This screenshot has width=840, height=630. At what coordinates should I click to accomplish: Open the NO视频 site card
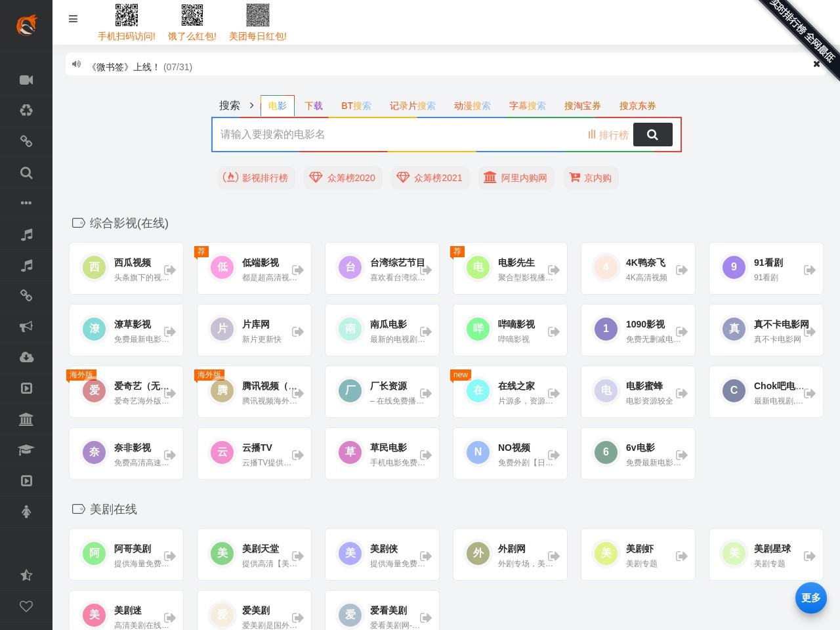click(510, 453)
